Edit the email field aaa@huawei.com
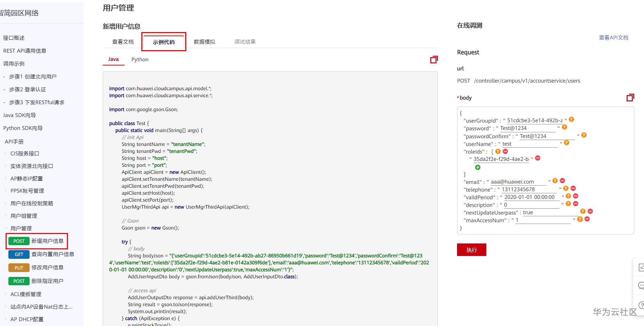644x326 pixels. click(518, 182)
